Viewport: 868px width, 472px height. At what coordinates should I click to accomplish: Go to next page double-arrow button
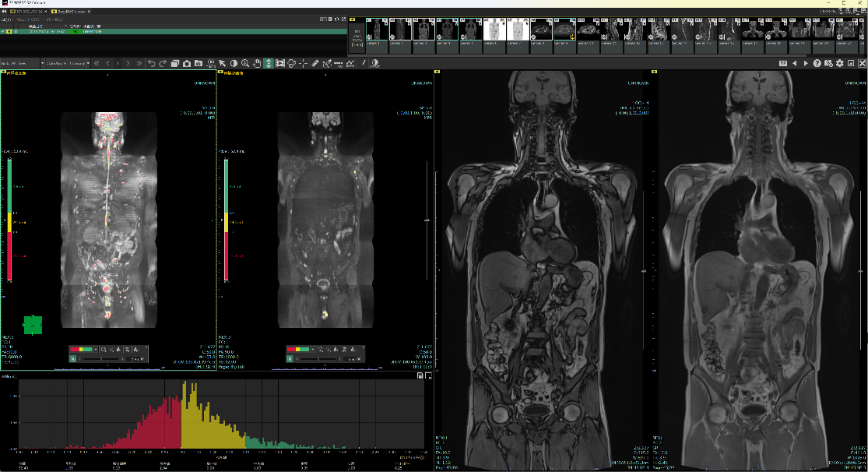(139, 63)
